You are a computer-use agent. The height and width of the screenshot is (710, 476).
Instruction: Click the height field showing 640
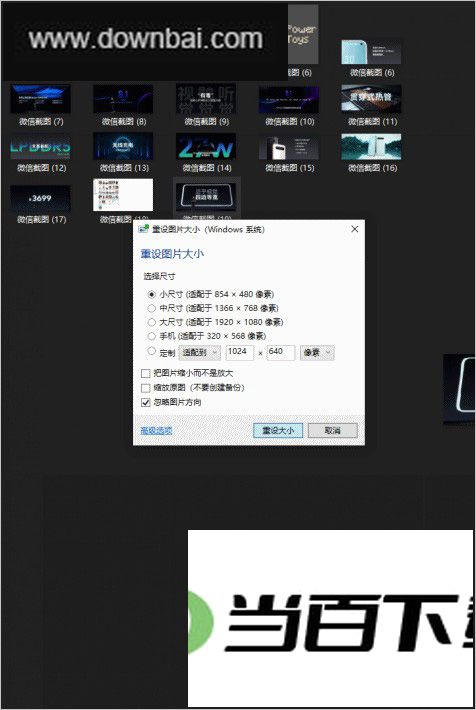click(281, 353)
